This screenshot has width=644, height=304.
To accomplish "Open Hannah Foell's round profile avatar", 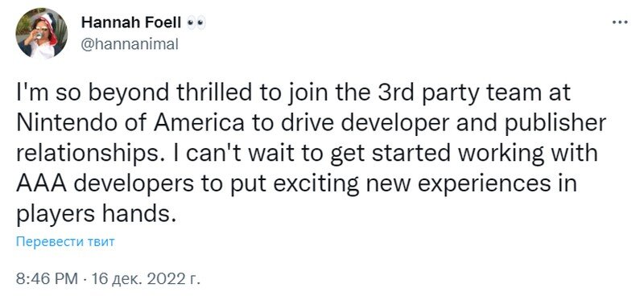I will click(x=42, y=33).
